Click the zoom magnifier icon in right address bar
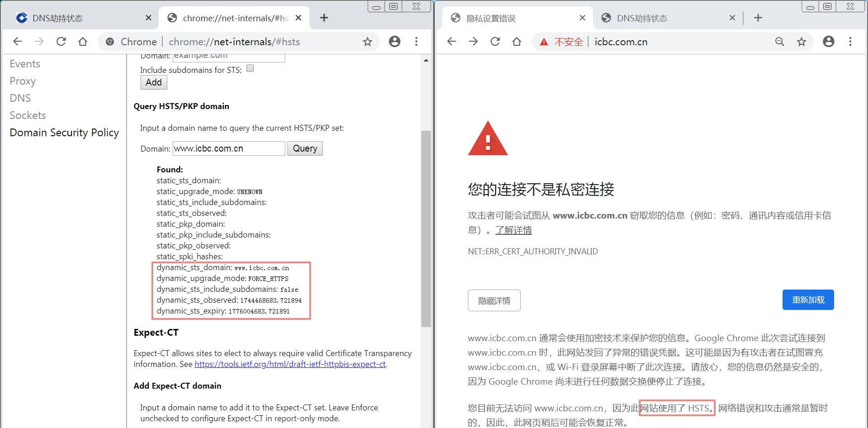The width and height of the screenshot is (868, 428). point(780,42)
